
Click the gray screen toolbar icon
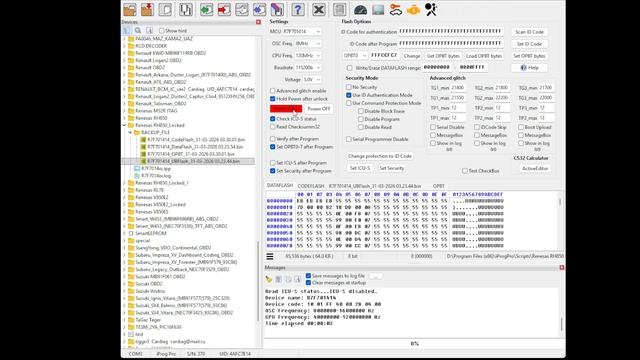pyautogui.click(x=378, y=9)
